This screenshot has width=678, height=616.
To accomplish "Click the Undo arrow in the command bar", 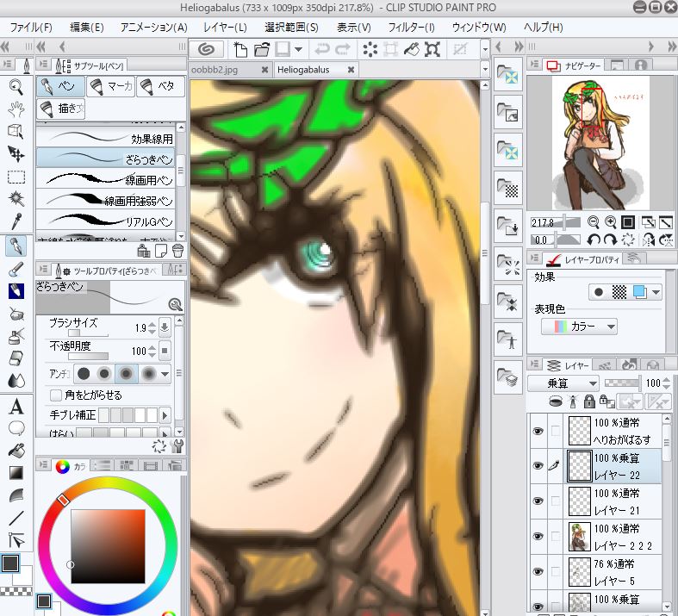I will [x=323, y=49].
